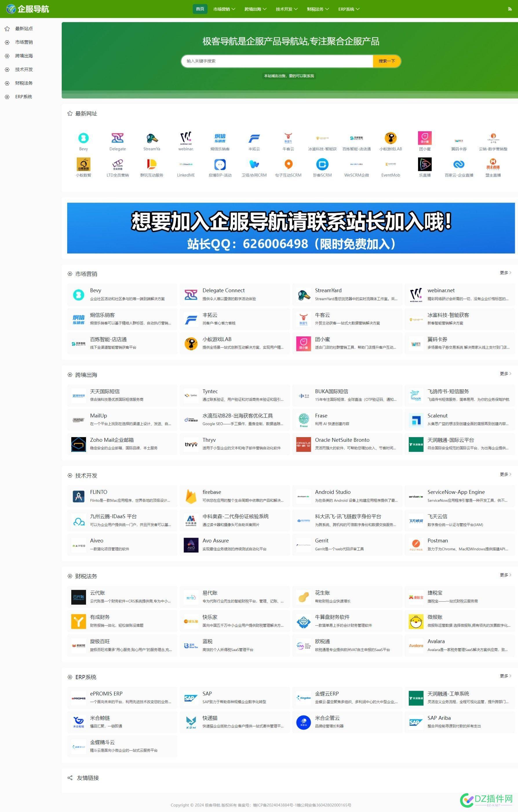
Task: Open the 乐直播 icon
Action: 424,164
